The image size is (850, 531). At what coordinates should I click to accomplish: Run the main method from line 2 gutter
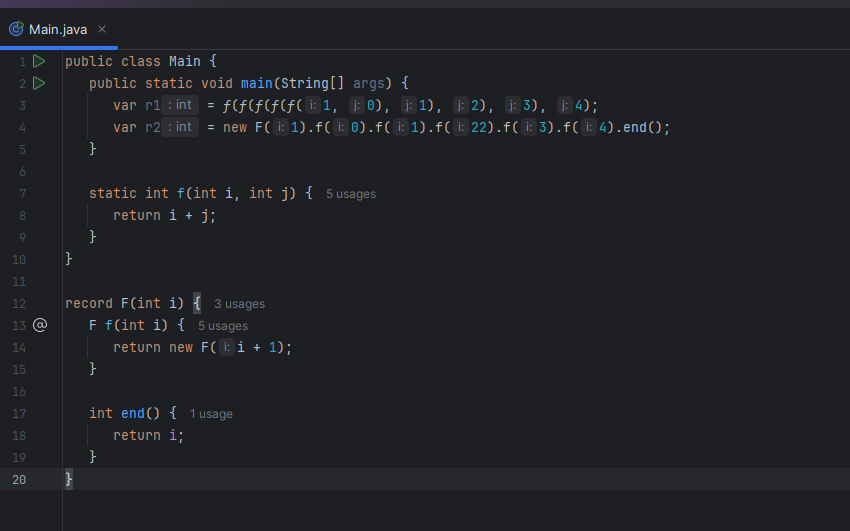coord(39,83)
